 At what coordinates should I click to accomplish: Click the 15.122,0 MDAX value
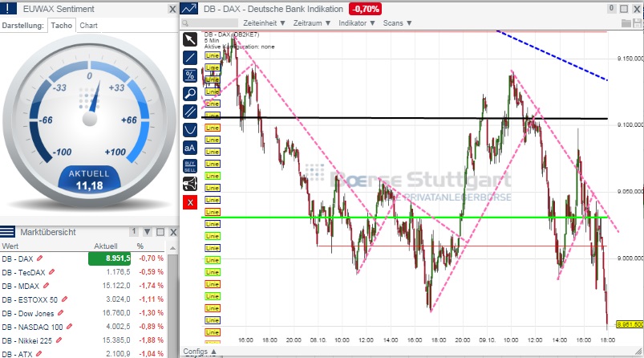coord(116,286)
